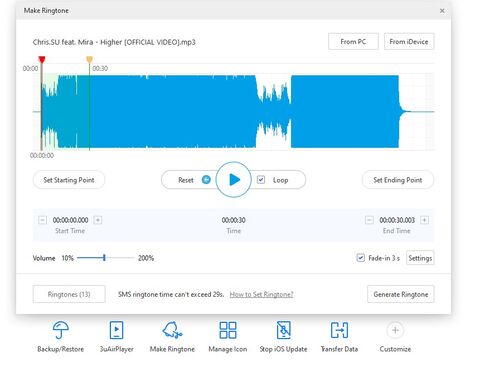Click the duration value 00:00:30
The image size is (480, 367).
pyautogui.click(x=233, y=220)
